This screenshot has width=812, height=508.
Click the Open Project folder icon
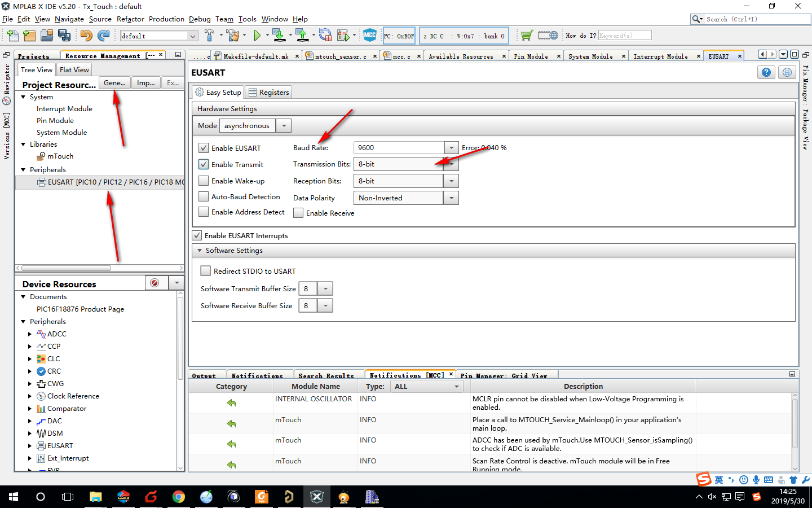[x=47, y=36]
